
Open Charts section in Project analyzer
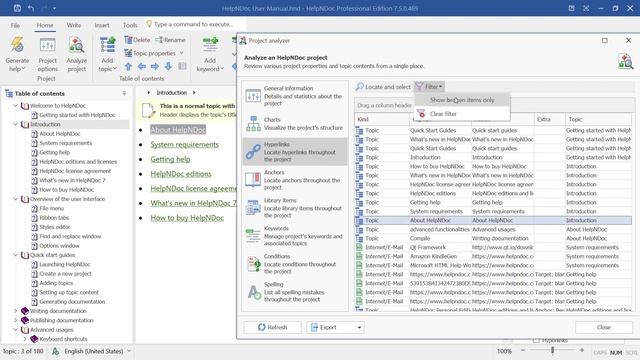coord(295,124)
